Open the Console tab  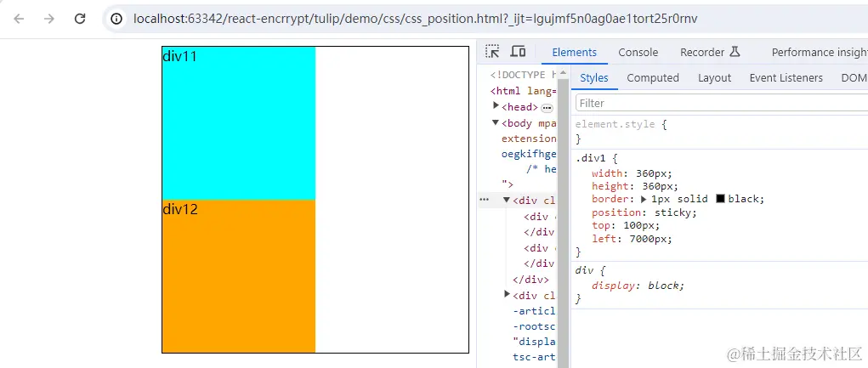(x=638, y=53)
